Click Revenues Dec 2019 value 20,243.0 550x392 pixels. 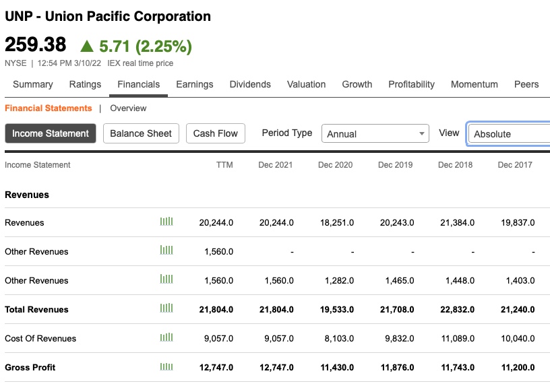(x=397, y=223)
